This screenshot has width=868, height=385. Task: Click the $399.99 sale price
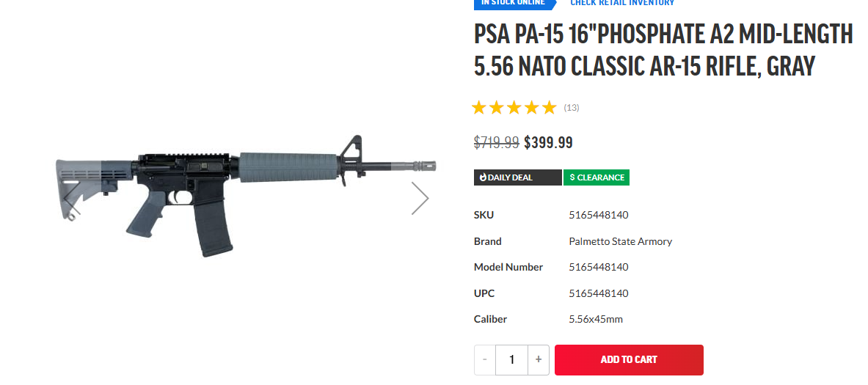tap(548, 142)
